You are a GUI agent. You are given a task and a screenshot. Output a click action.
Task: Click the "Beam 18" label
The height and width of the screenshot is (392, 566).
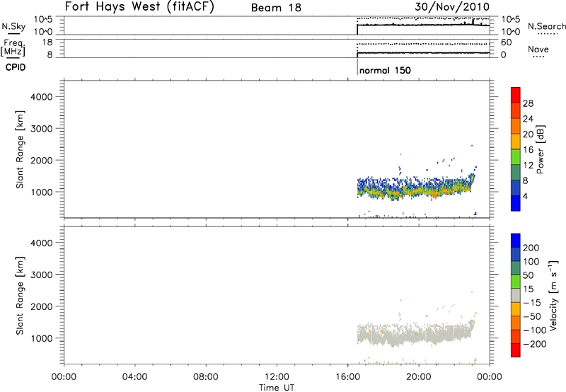point(276,8)
